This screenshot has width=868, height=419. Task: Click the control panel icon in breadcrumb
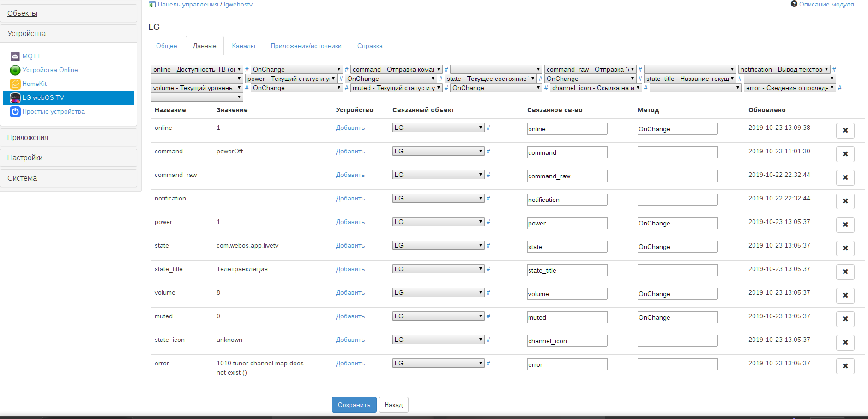point(152,5)
